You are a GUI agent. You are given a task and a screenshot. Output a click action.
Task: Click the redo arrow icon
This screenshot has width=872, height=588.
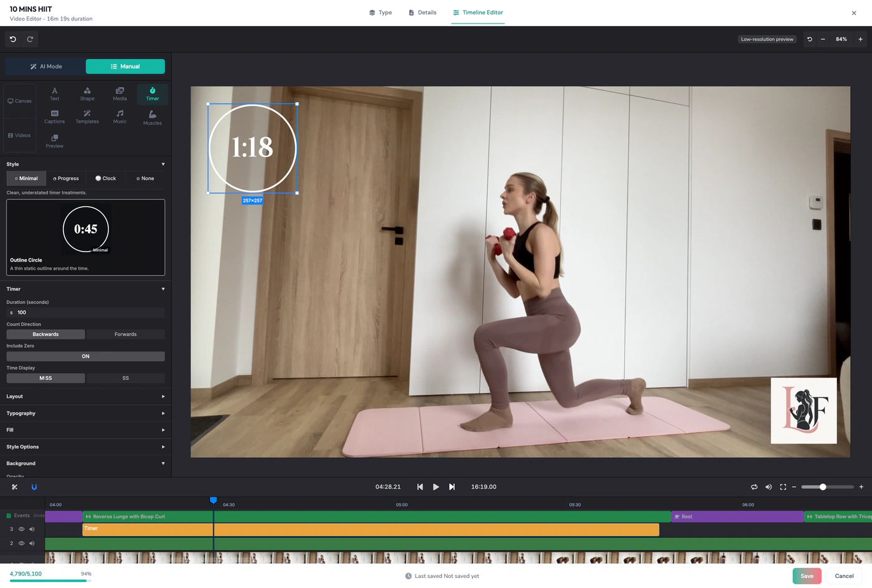[30, 39]
